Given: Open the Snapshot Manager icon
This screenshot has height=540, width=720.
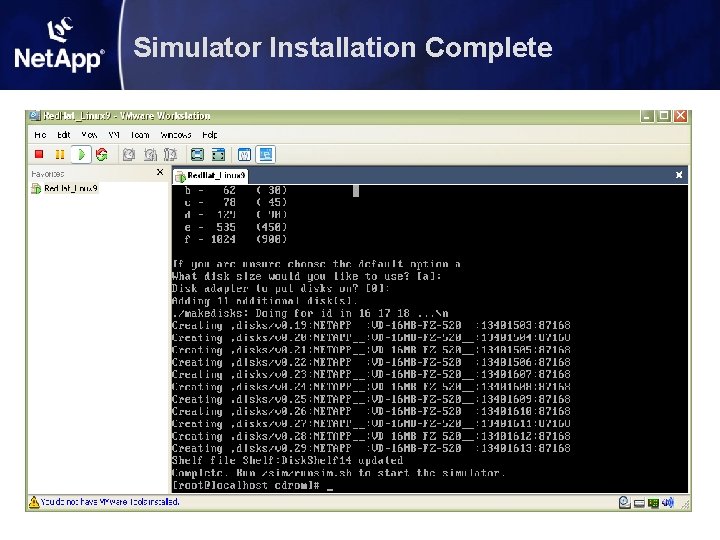Looking at the screenshot, I should pyautogui.click(x=171, y=155).
